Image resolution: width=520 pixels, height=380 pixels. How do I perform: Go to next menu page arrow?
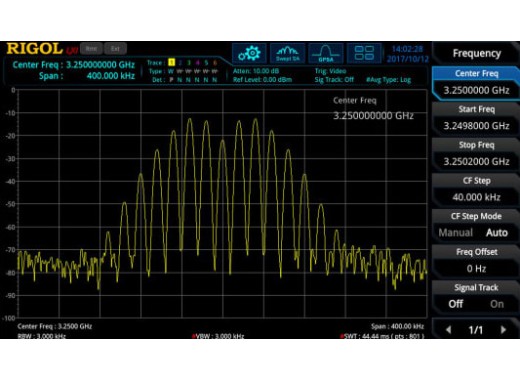(503, 330)
